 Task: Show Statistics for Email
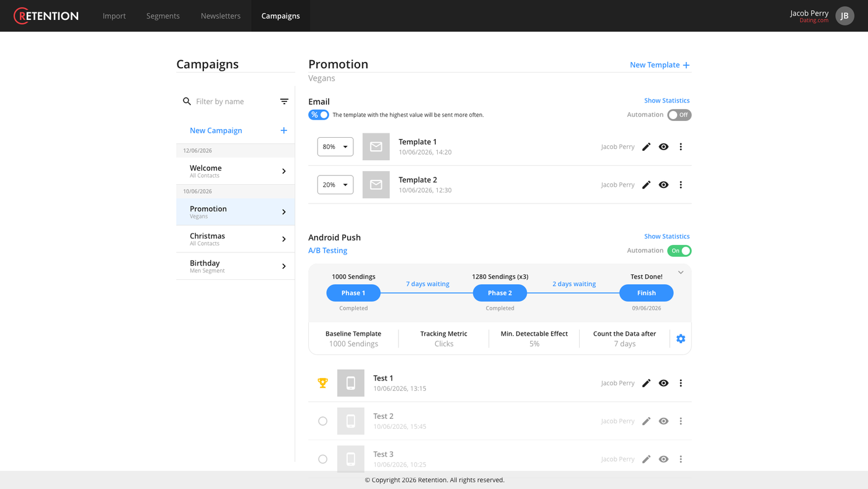(x=666, y=101)
